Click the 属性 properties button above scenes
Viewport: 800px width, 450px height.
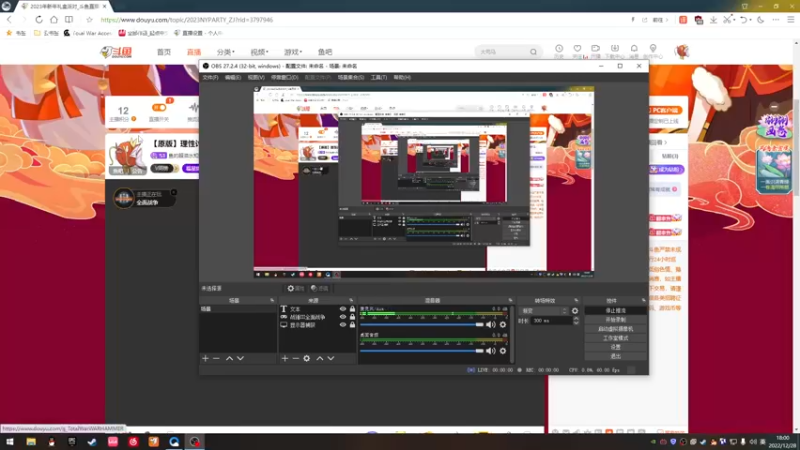pos(295,288)
